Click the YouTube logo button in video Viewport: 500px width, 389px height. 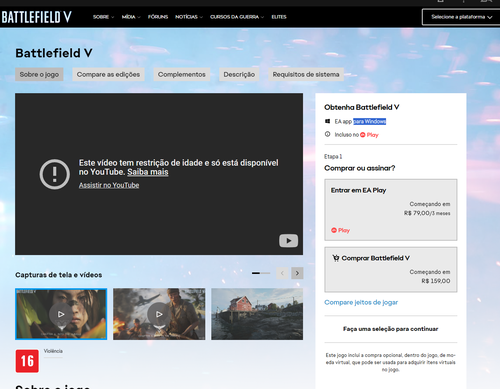288,241
